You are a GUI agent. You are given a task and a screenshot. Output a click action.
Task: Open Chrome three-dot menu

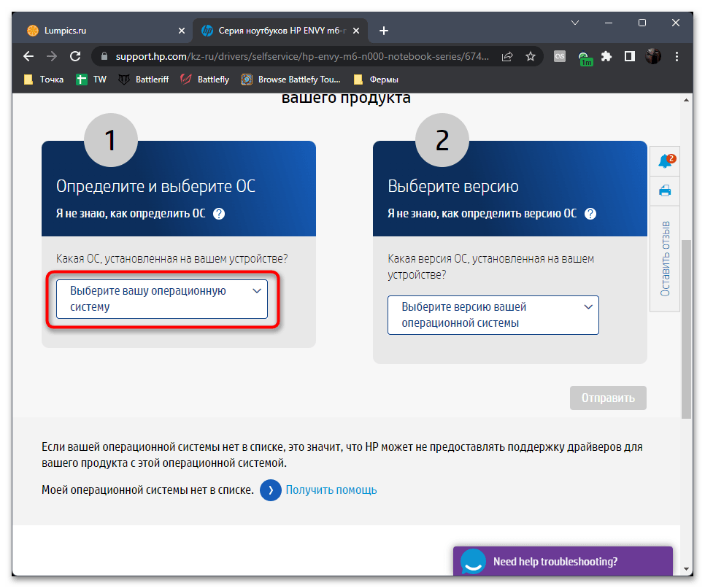tap(677, 57)
